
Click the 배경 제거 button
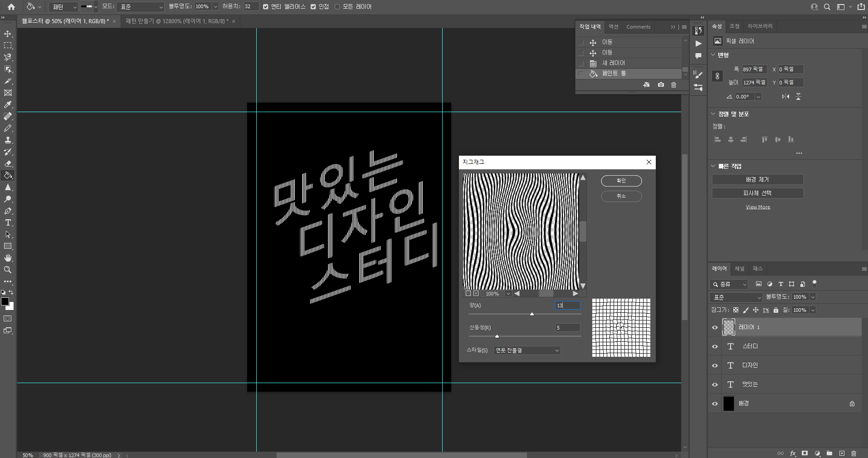(757, 180)
